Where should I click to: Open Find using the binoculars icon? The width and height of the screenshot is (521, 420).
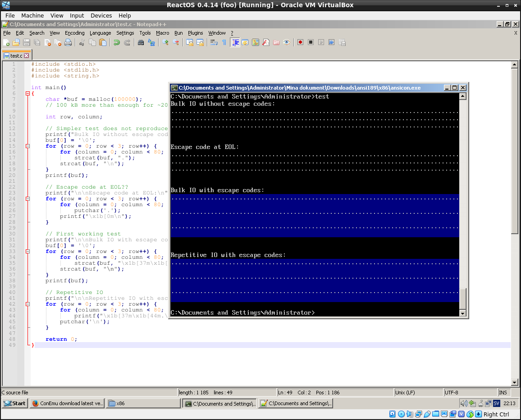point(141,42)
